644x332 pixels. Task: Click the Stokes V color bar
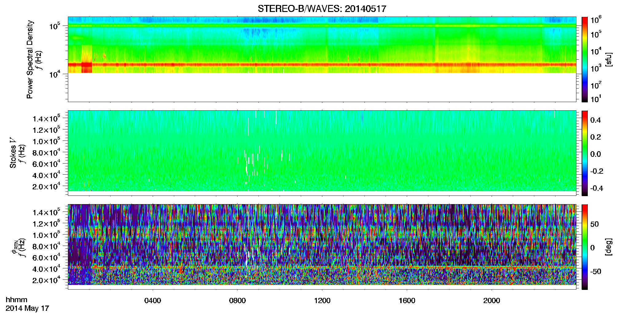(x=585, y=153)
